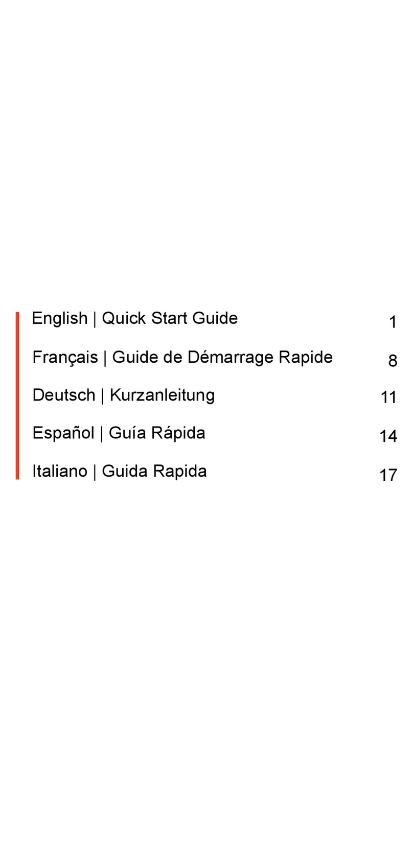Click the word Quick in English title
413x868 pixels.
pos(124,318)
